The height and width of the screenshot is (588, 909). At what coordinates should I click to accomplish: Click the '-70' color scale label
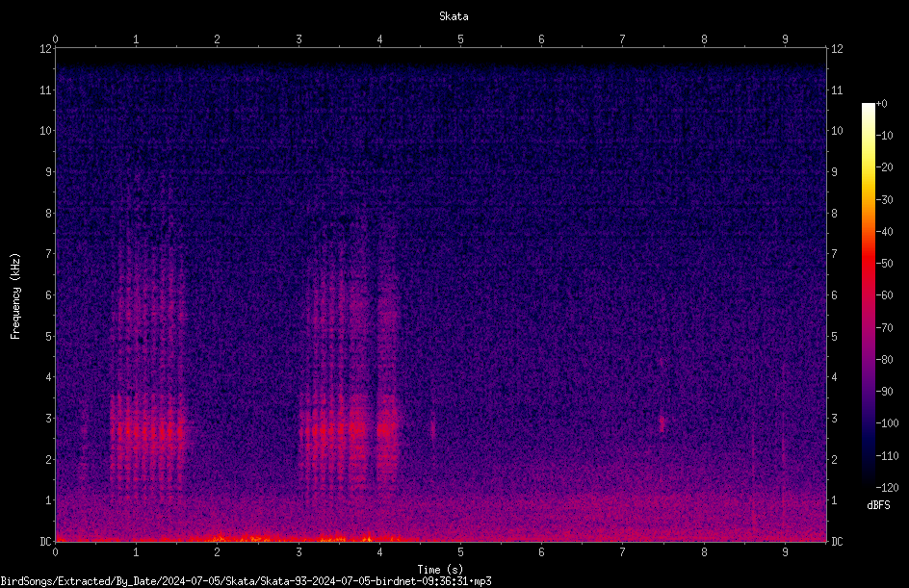click(885, 328)
